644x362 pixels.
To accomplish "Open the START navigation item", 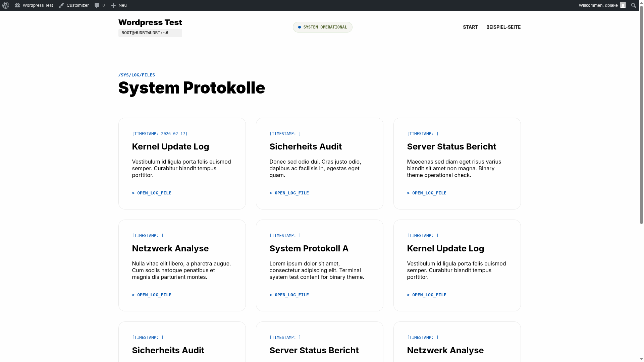I will (470, 27).
